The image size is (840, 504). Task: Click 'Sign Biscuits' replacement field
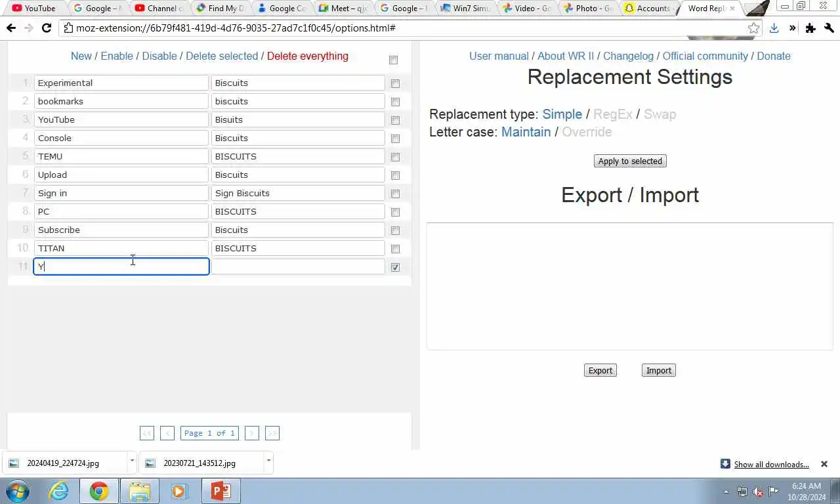pyautogui.click(x=298, y=193)
